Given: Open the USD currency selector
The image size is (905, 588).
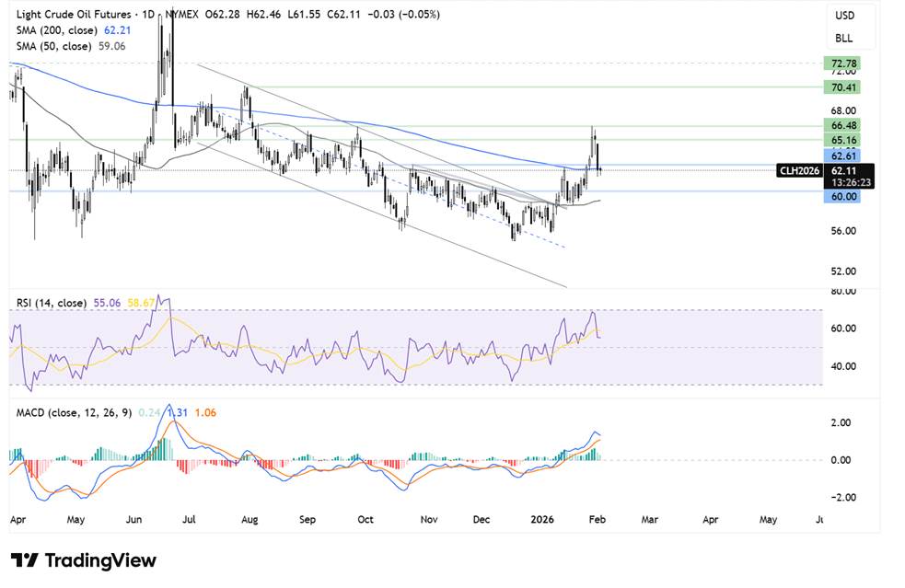Looking at the screenshot, I should 844,16.
